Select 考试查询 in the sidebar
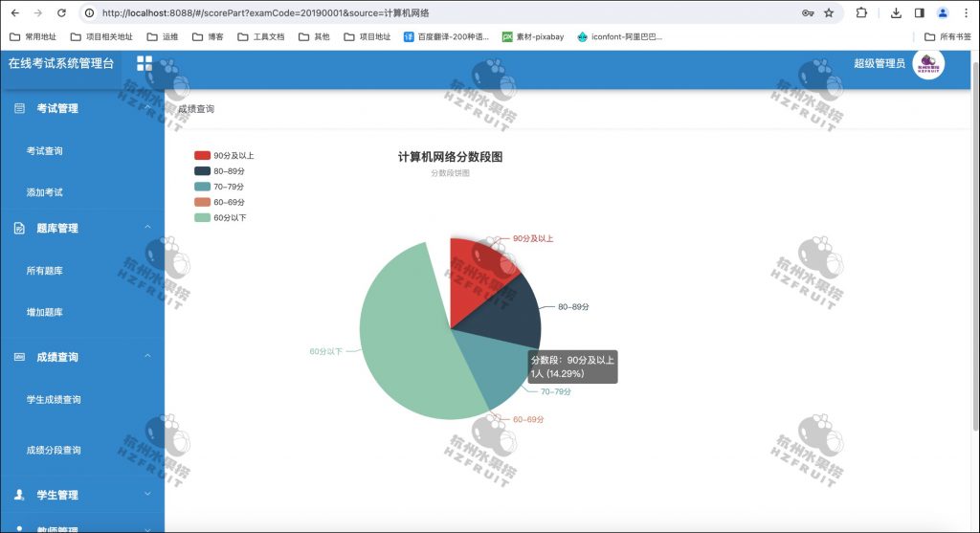 tap(44, 150)
